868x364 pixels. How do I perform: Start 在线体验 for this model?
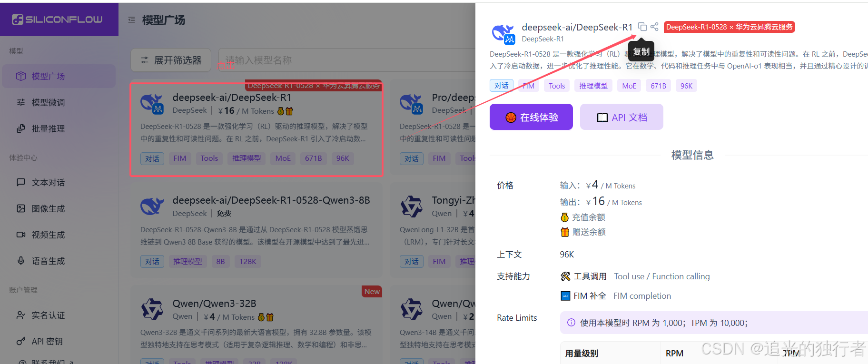pyautogui.click(x=531, y=117)
